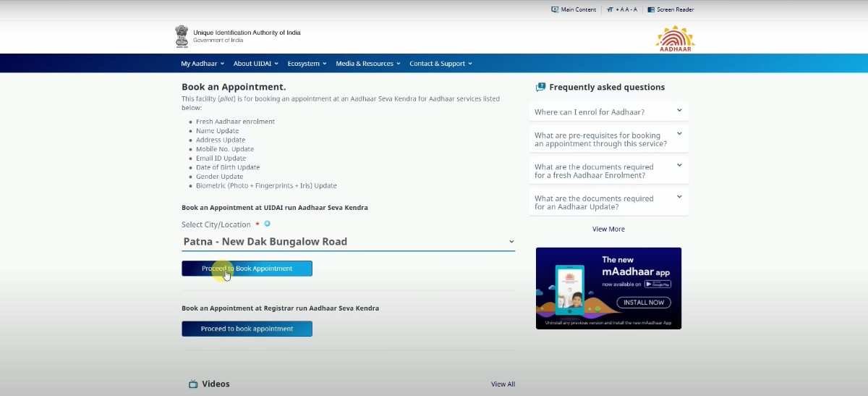Click the Government of India emblem
Viewport: 868px width, 396px height.
[181, 35]
